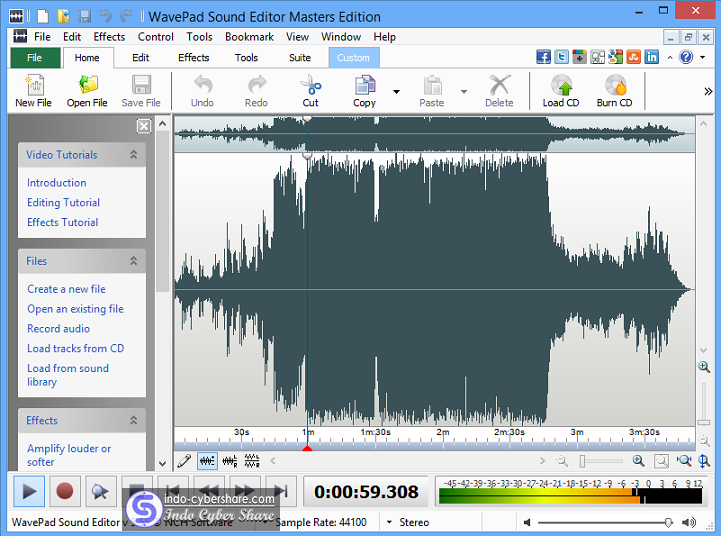The width and height of the screenshot is (721, 536).
Task: Open the Editing Tutorial link
Action: click(x=63, y=202)
